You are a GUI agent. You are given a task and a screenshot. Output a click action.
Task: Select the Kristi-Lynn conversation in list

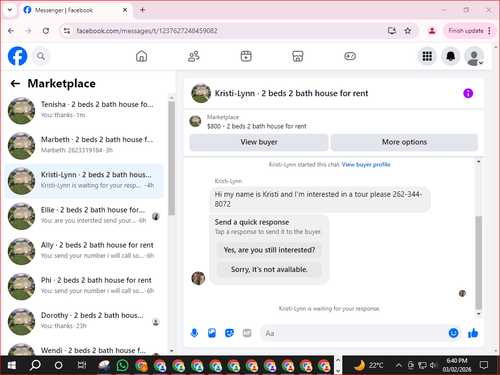(x=84, y=181)
